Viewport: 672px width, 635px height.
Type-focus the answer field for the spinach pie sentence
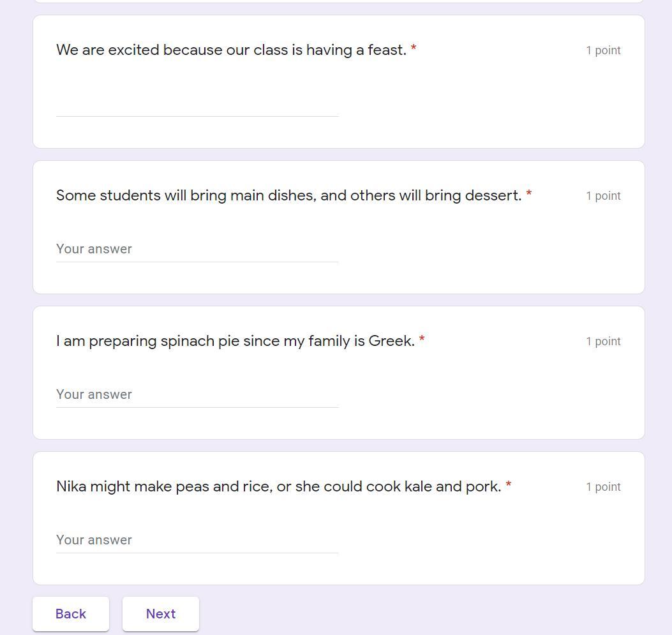tap(197, 395)
